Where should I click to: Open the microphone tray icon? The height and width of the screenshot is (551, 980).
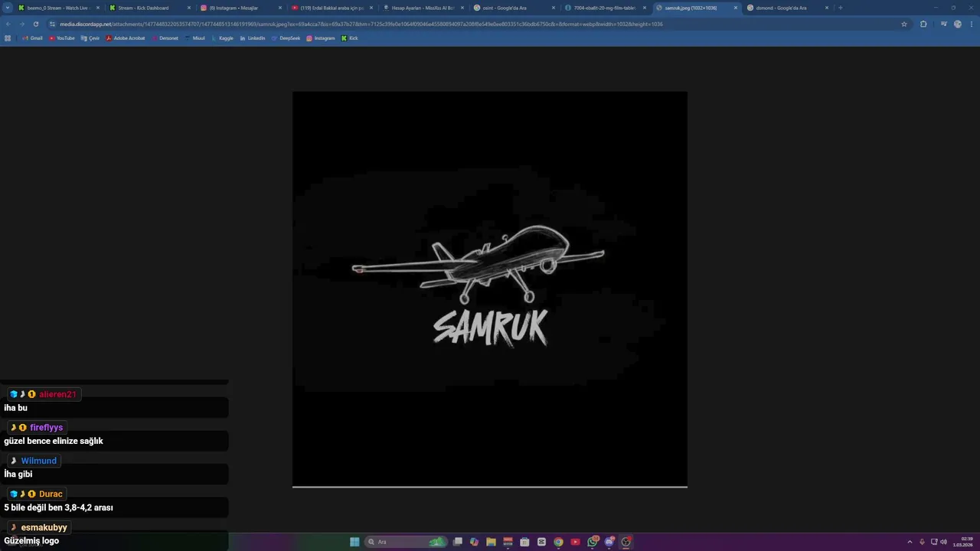tap(922, 542)
